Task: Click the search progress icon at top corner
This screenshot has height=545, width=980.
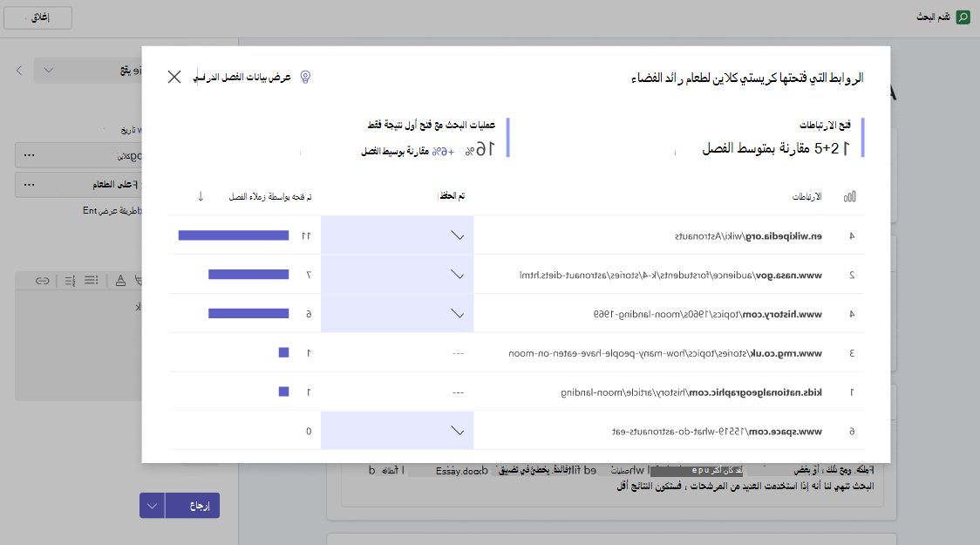Action: point(963,17)
